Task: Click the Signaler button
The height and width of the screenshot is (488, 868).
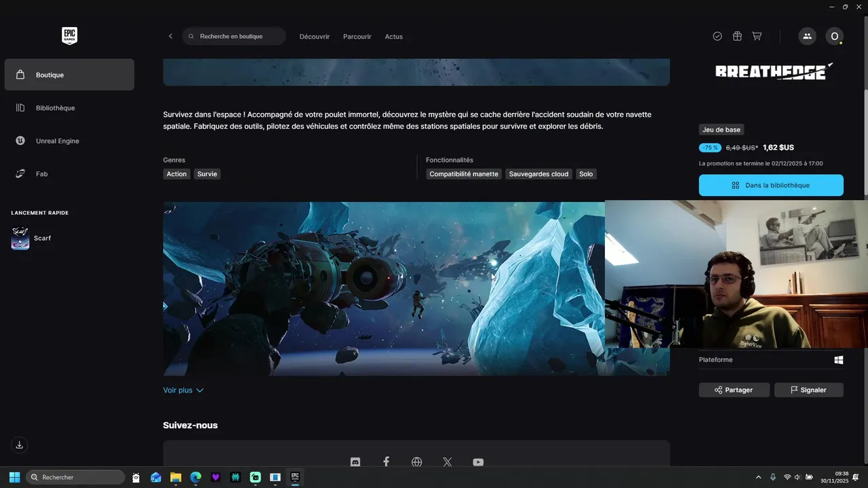Action: coord(808,390)
